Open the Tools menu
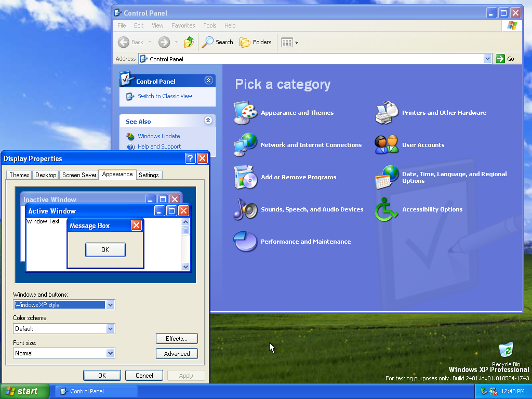This screenshot has width=532, height=399. 210,25
